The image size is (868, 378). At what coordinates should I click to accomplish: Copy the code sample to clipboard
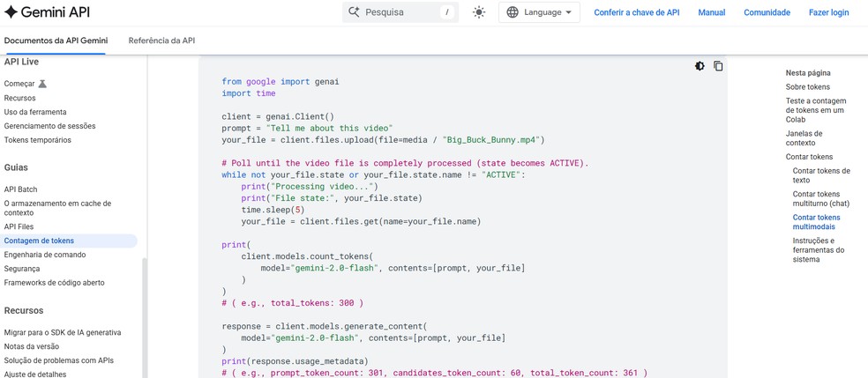[x=718, y=66]
